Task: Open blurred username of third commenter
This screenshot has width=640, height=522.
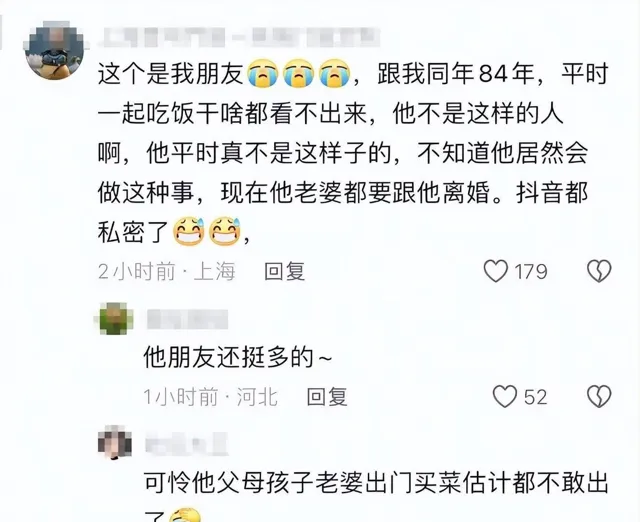Action: (187, 444)
